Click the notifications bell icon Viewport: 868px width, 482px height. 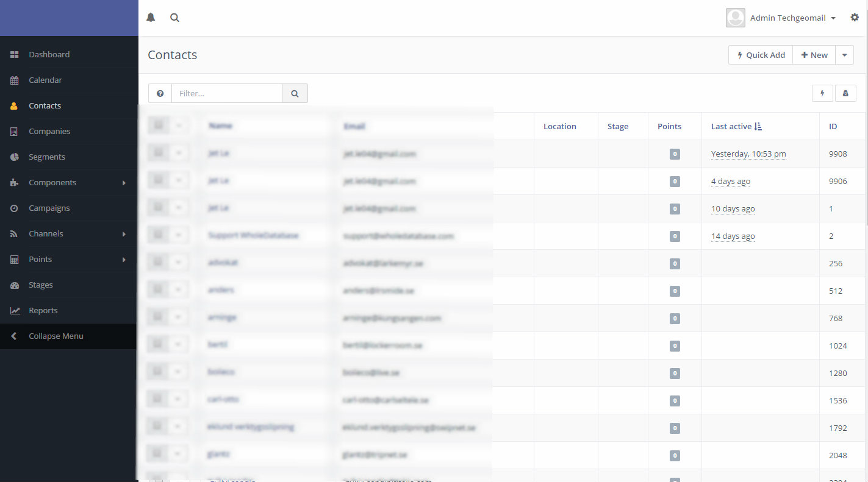pos(151,18)
